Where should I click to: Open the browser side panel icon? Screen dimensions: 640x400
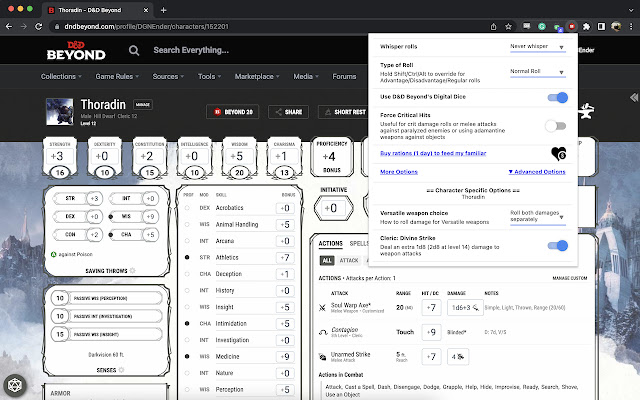coord(601,27)
